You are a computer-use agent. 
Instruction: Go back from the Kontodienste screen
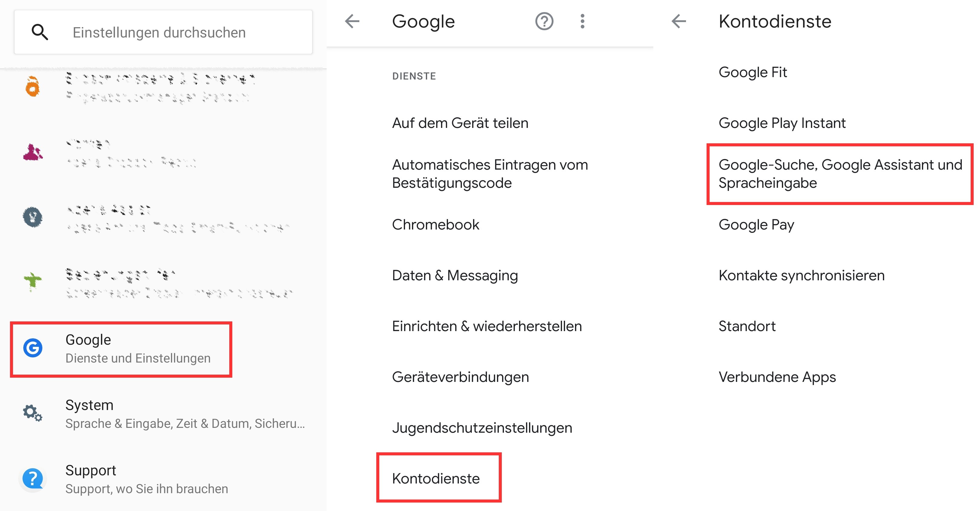[679, 21]
